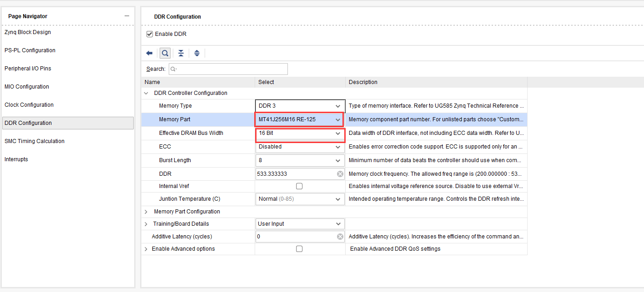Open the Burst Length dropdown

pyautogui.click(x=300, y=160)
